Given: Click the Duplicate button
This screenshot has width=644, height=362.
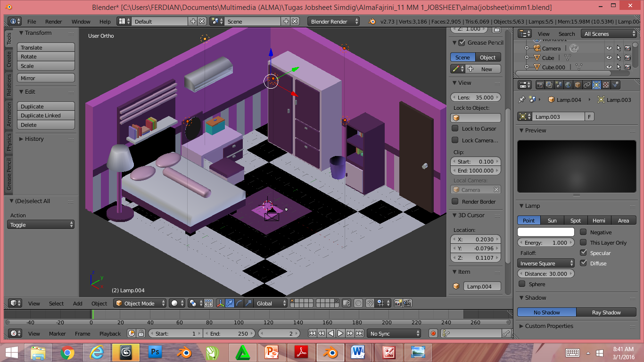Looking at the screenshot, I should click(45, 106).
